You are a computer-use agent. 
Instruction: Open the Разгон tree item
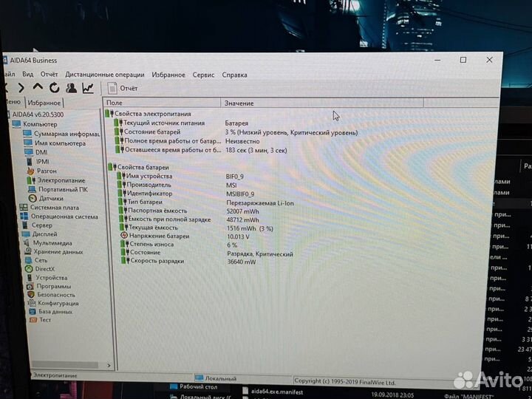point(47,171)
